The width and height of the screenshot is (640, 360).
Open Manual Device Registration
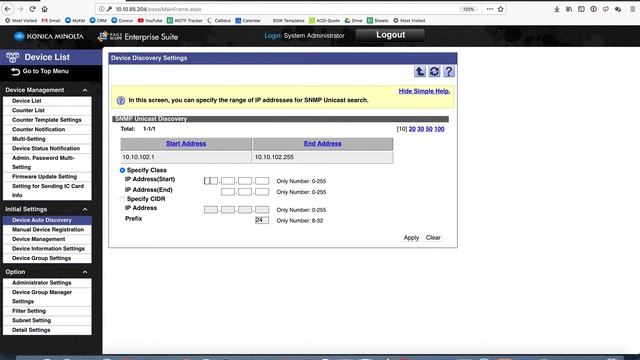[x=47, y=229]
